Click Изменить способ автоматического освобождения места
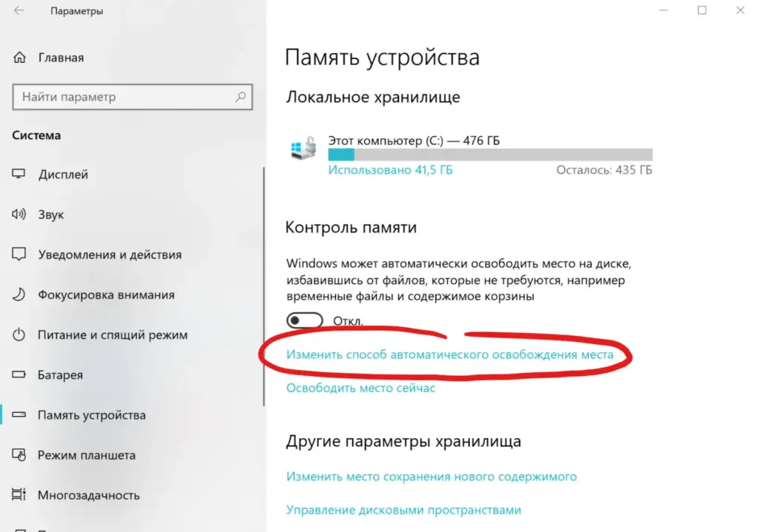The image size is (758, 532). (x=449, y=354)
